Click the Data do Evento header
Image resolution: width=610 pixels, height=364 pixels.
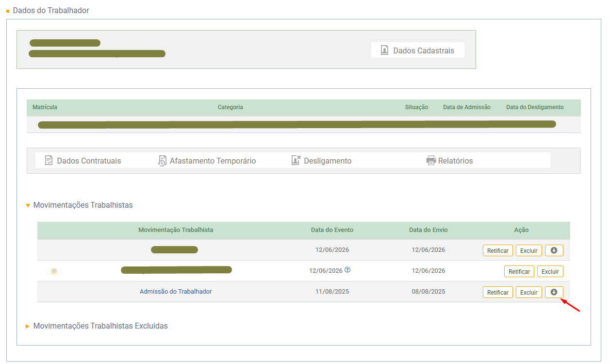(332, 230)
